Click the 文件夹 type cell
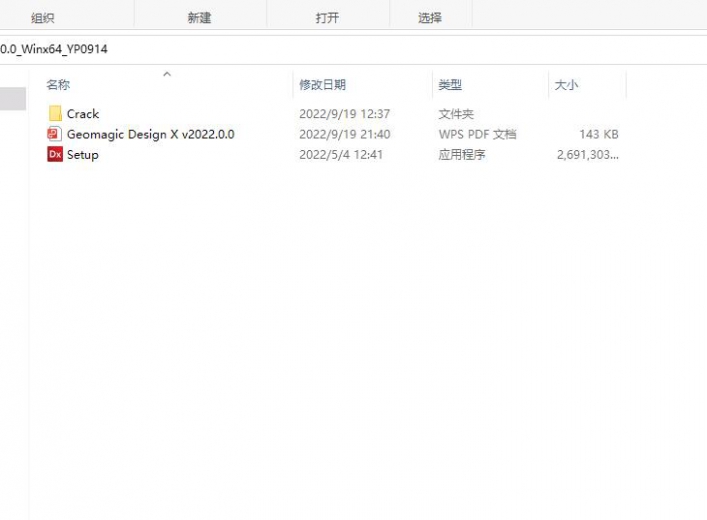This screenshot has width=707, height=520. (456, 114)
